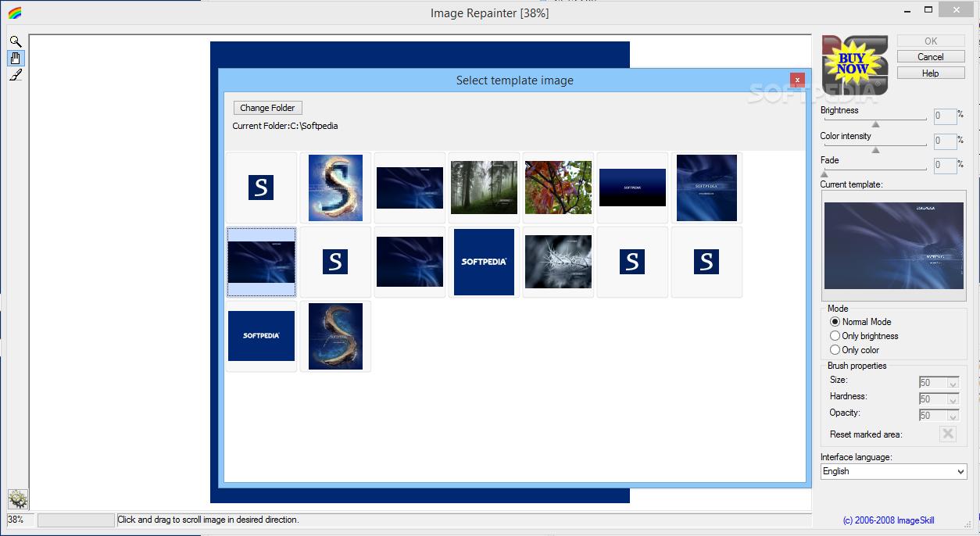
Task: Open the brush Opacity dropdown
Action: [x=953, y=416]
